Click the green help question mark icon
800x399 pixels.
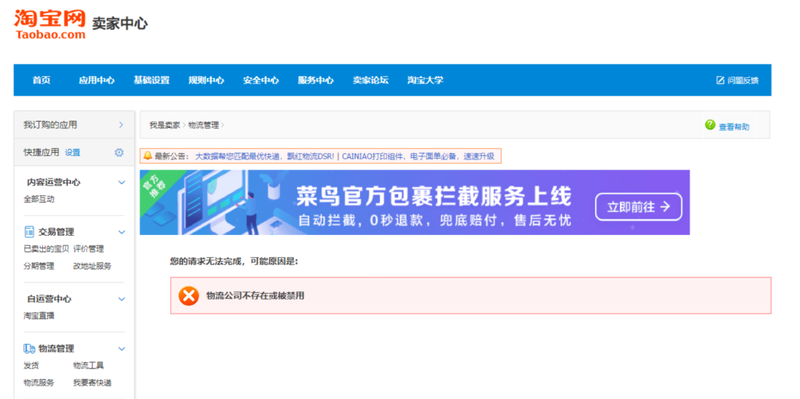(x=710, y=125)
